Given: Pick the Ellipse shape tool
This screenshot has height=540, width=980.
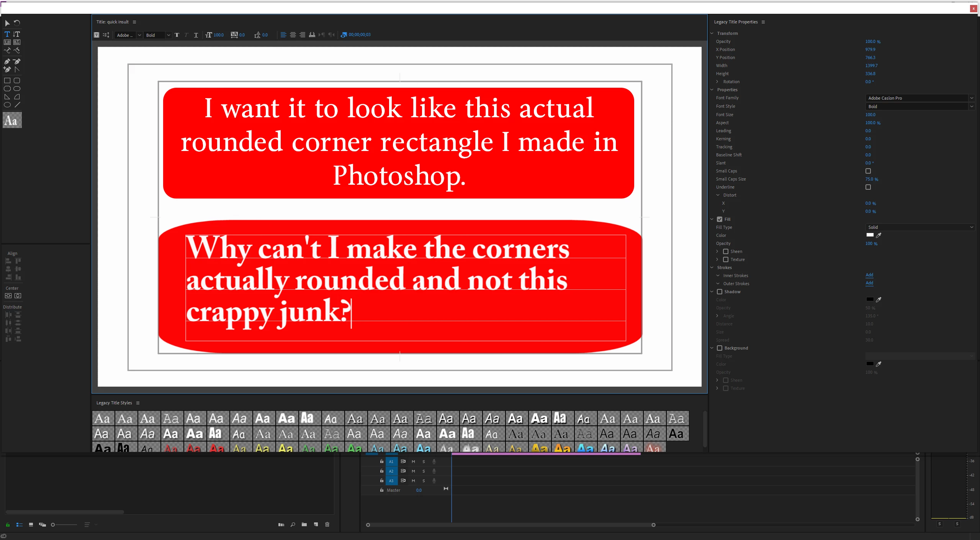Looking at the screenshot, I should point(7,105).
